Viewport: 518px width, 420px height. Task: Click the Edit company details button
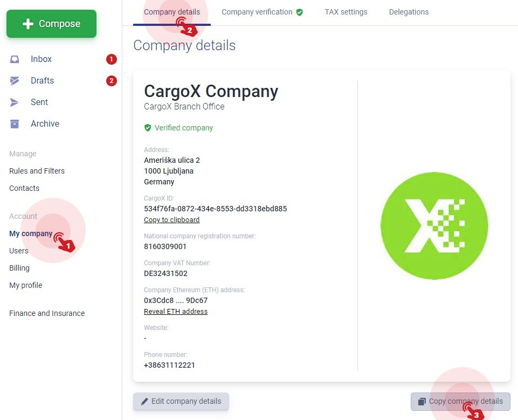pyautogui.click(x=181, y=402)
